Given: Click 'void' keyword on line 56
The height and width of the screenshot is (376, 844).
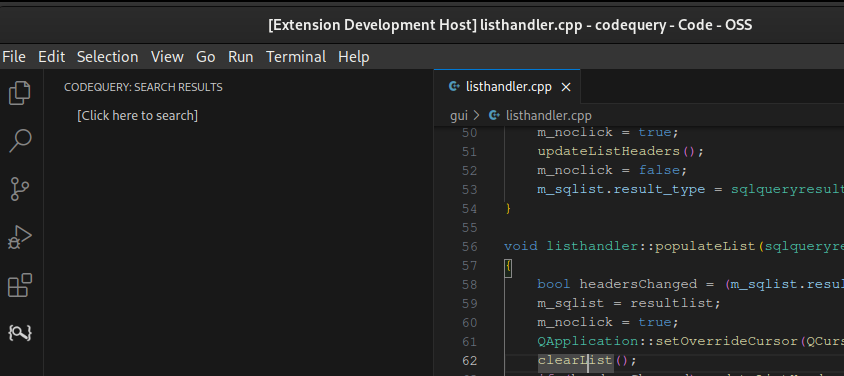Looking at the screenshot, I should [521, 246].
